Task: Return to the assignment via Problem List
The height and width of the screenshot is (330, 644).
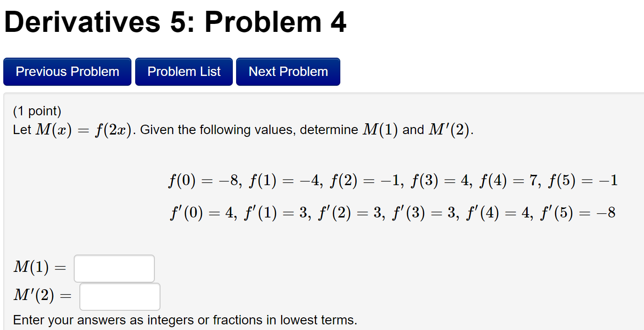Action: point(184,71)
